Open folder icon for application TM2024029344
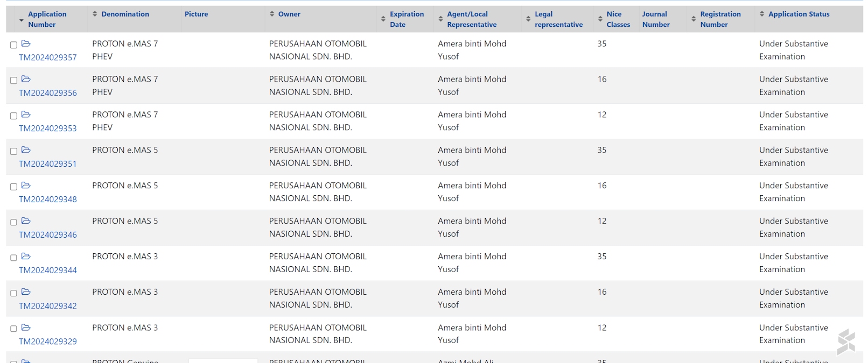The image size is (868, 363). (26, 257)
